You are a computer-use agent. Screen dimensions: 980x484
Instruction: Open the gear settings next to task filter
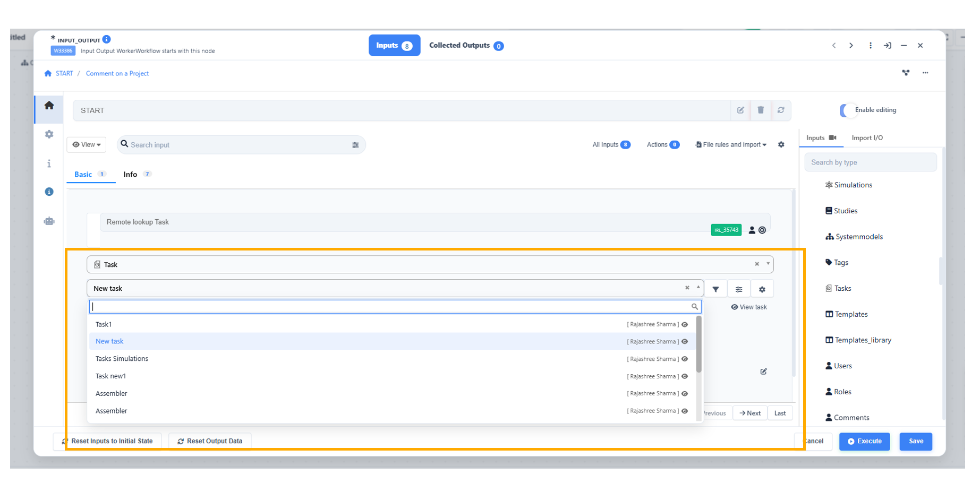762,289
